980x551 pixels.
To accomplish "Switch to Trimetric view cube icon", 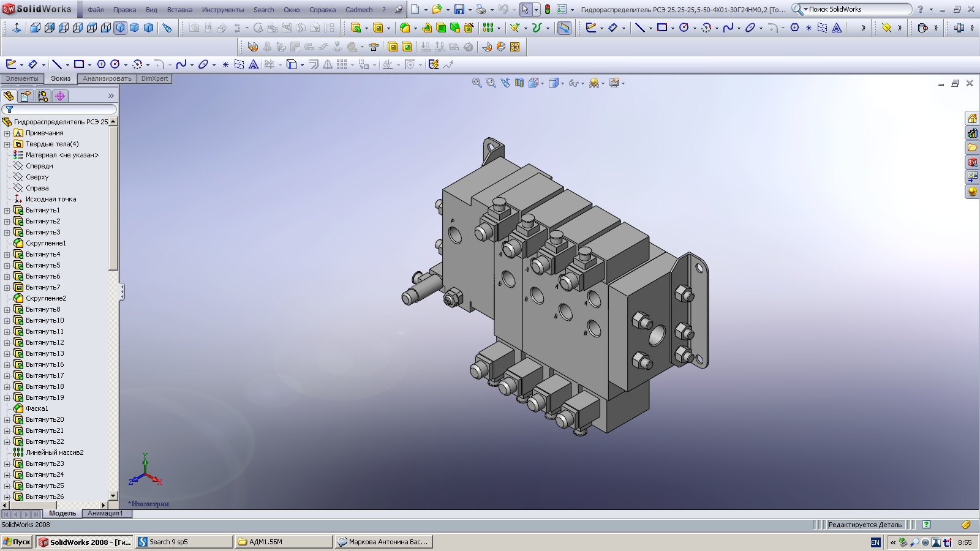I will coord(134,28).
